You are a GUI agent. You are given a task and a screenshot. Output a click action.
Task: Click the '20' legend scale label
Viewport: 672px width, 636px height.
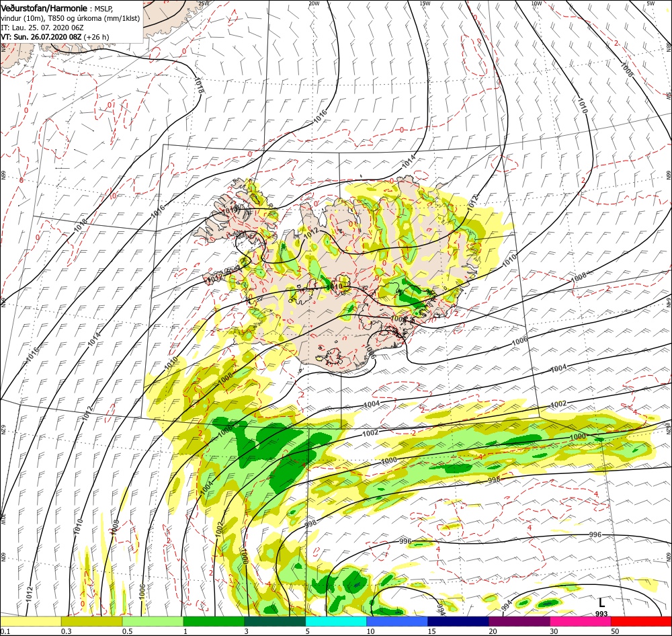493,631
